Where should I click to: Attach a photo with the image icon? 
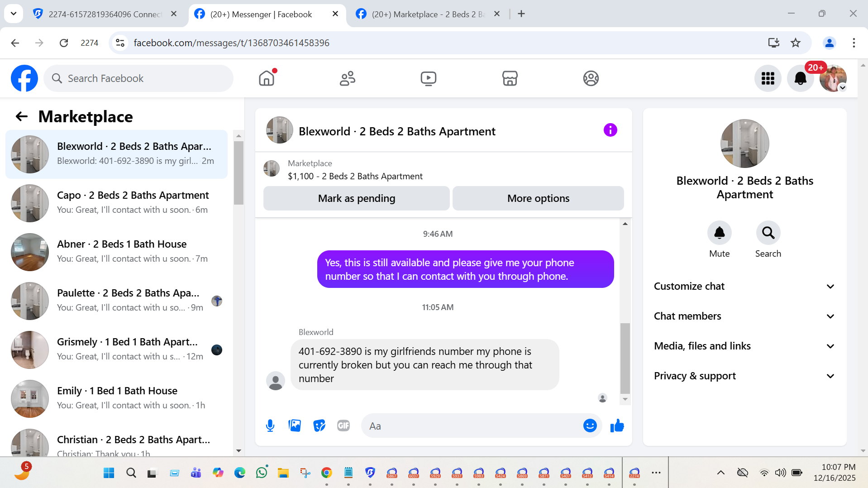tap(295, 426)
